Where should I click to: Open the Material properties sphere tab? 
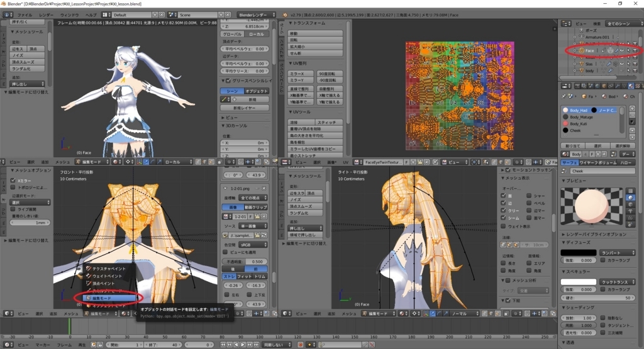pos(631,86)
